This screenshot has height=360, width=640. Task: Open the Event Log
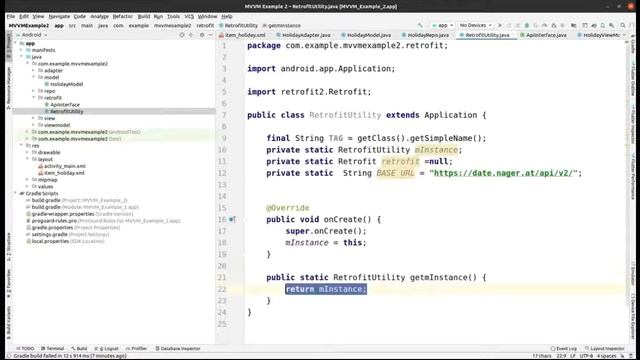click(x=564, y=349)
